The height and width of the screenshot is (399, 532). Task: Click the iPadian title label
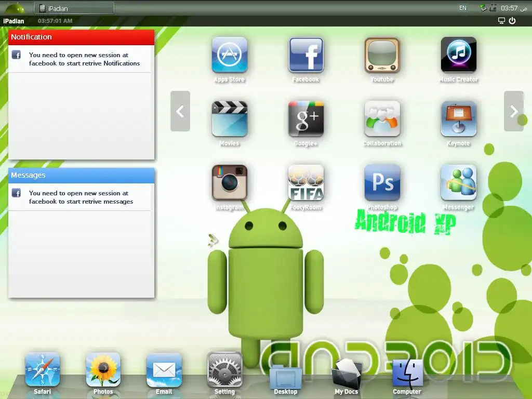pyautogui.click(x=14, y=21)
